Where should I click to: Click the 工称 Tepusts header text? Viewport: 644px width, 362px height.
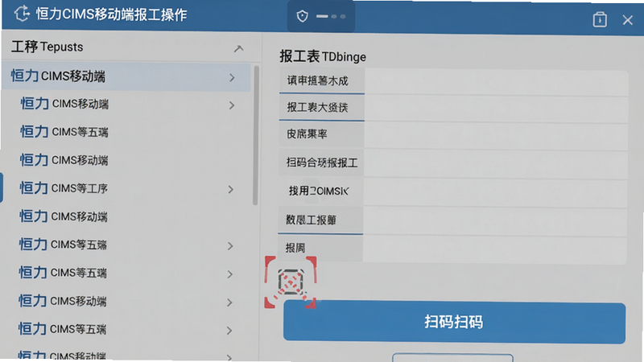47,47
